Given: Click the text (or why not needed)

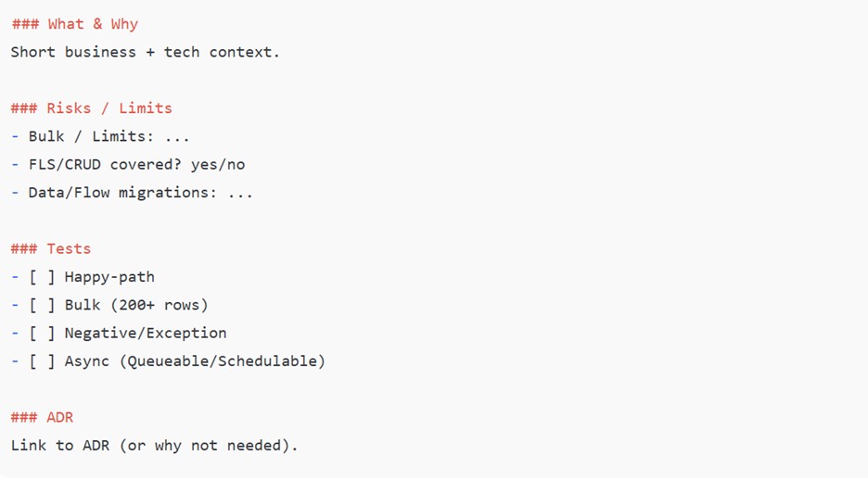Looking at the screenshot, I should pyautogui.click(x=209, y=446).
